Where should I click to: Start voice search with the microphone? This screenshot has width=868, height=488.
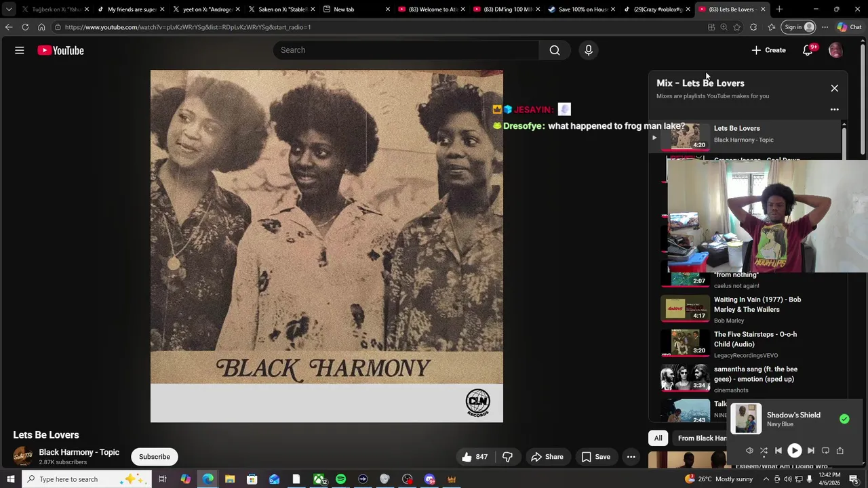[x=589, y=50]
